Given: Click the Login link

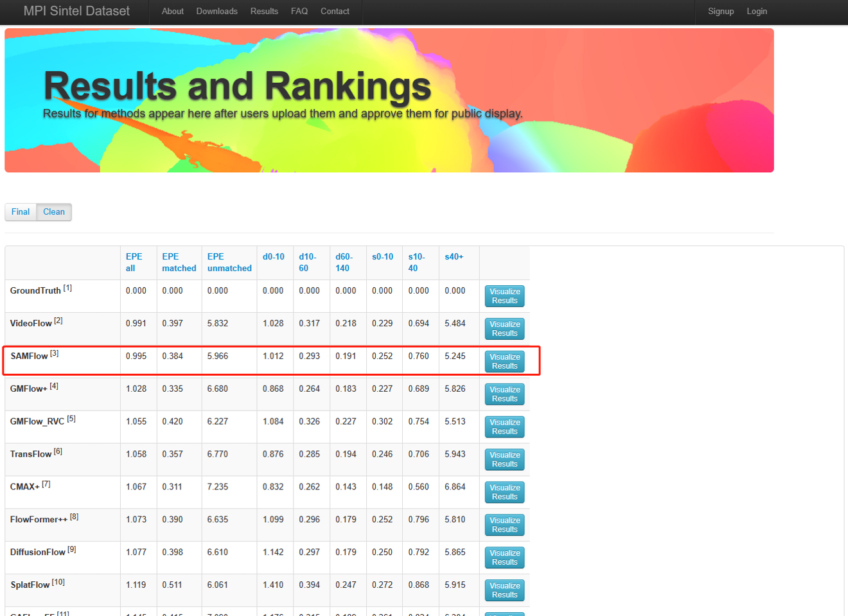Looking at the screenshot, I should point(756,12).
